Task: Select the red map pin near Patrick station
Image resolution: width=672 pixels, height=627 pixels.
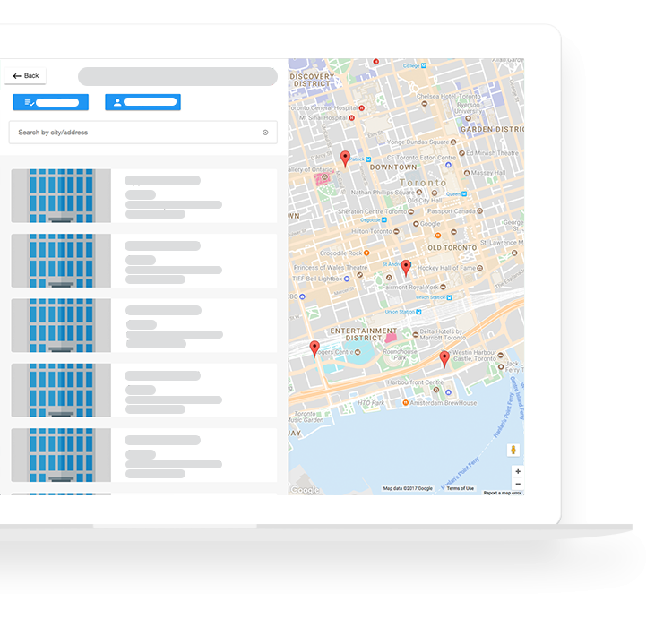Action: pyautogui.click(x=345, y=159)
